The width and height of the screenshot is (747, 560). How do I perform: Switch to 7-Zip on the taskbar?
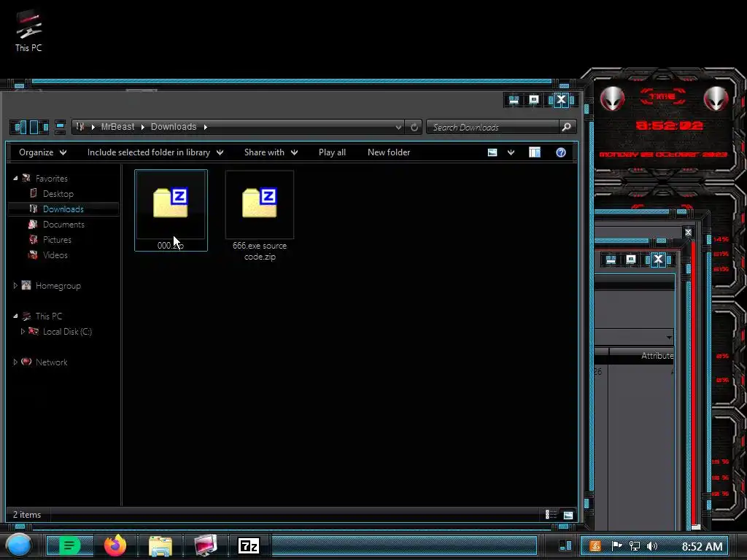[x=249, y=545]
